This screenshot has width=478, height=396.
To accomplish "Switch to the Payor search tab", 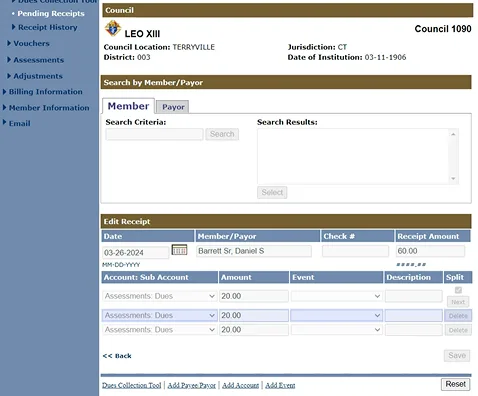I will 173,107.
